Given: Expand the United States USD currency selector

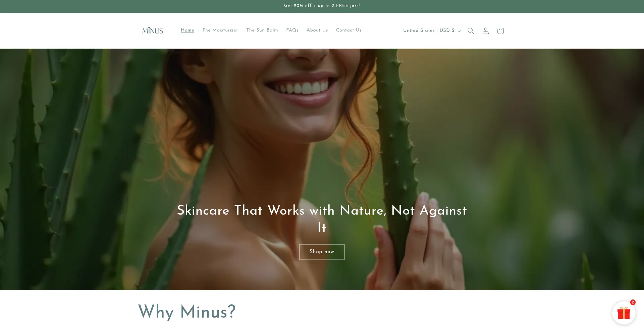Looking at the screenshot, I should (x=432, y=31).
